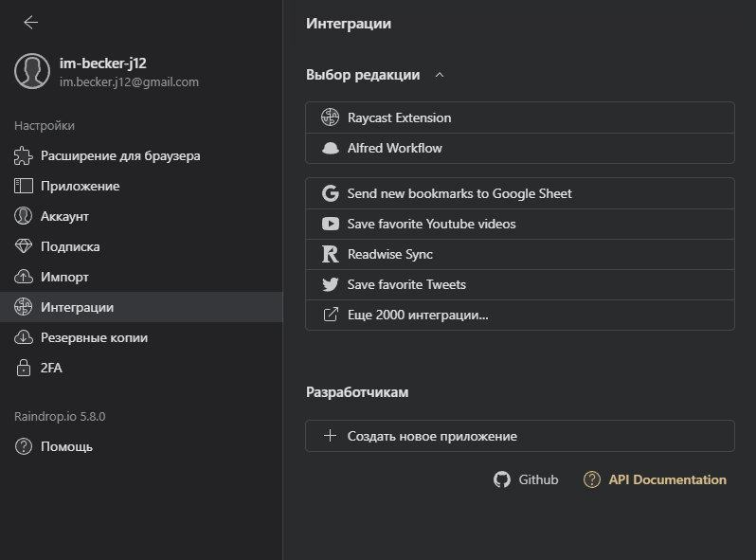Image resolution: width=756 pixels, height=560 pixels.
Task: Click the Raindrop.io 5.8.0 version text
Action: coord(60,416)
